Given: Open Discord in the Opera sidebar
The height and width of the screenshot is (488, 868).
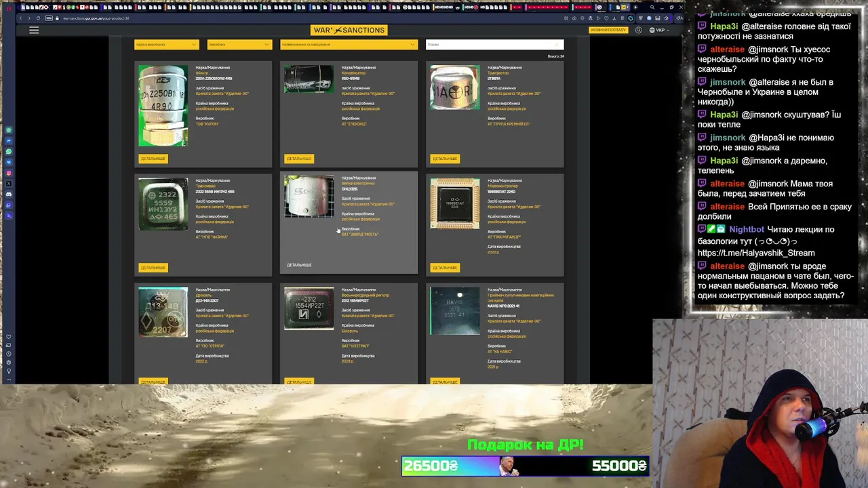Looking at the screenshot, I should pos(9,195).
